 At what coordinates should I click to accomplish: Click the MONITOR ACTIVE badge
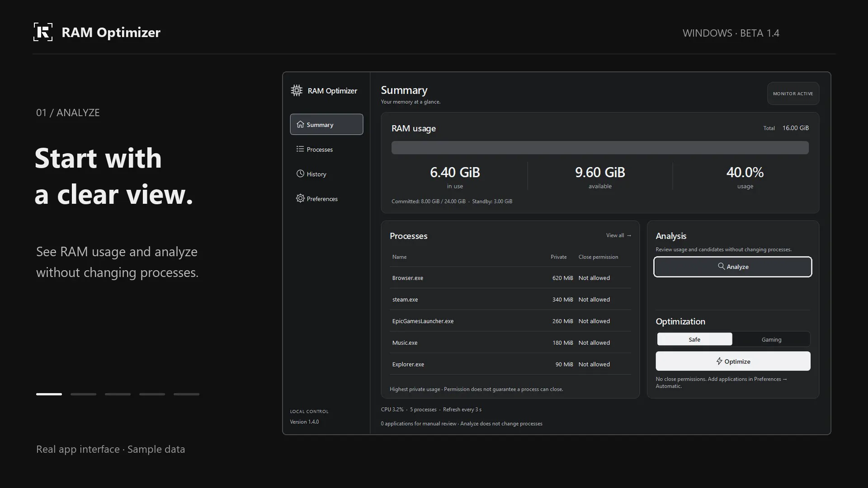793,94
